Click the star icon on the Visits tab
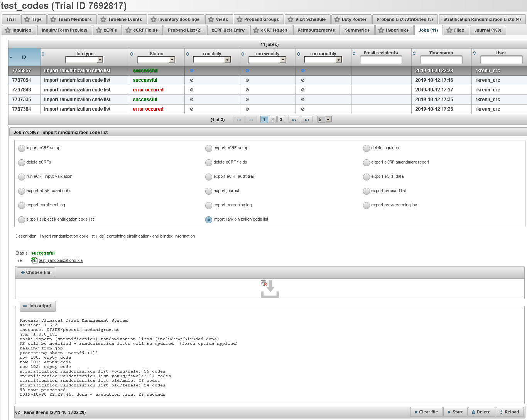Image resolution: width=527 pixels, height=420 pixels. 210,19
